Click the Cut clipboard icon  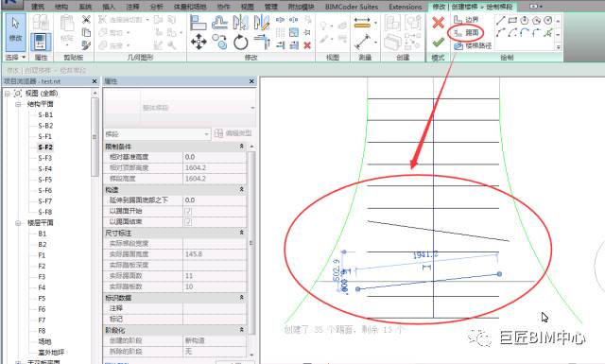(86, 19)
